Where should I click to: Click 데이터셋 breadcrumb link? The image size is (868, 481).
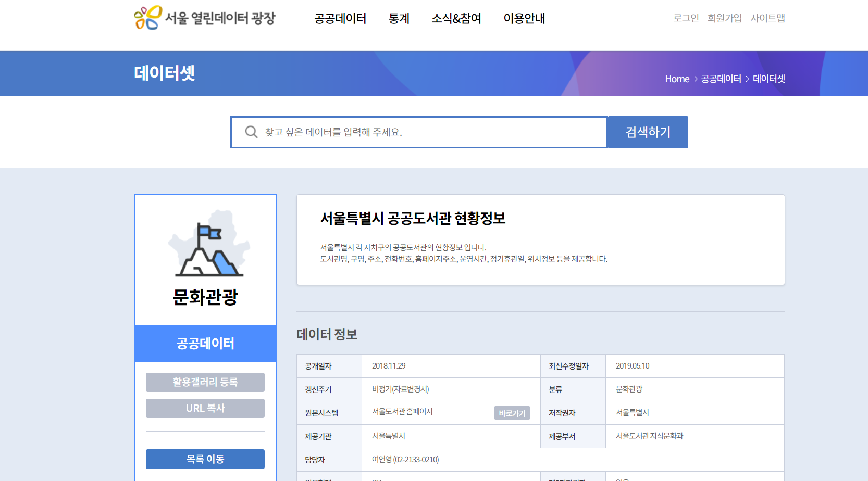click(769, 79)
